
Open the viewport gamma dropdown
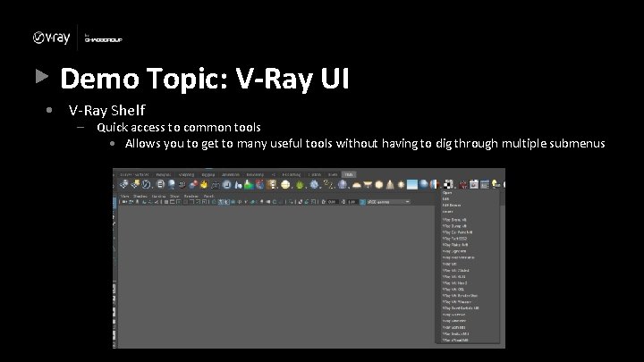[x=388, y=202]
